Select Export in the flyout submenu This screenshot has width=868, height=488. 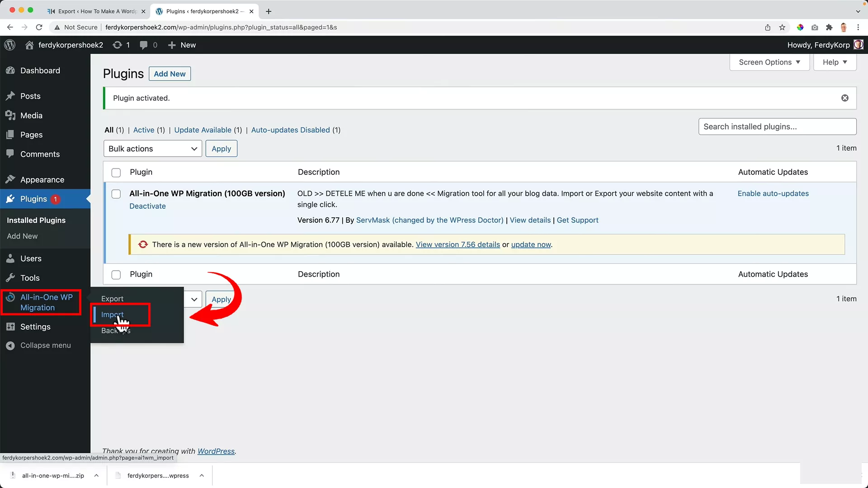[x=112, y=299]
